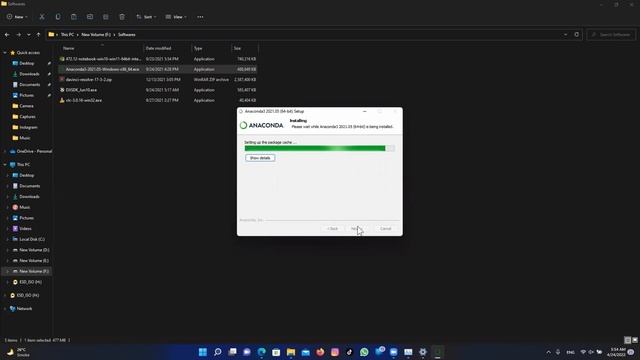
Task: Open taskbar Search
Action: click(x=218, y=352)
